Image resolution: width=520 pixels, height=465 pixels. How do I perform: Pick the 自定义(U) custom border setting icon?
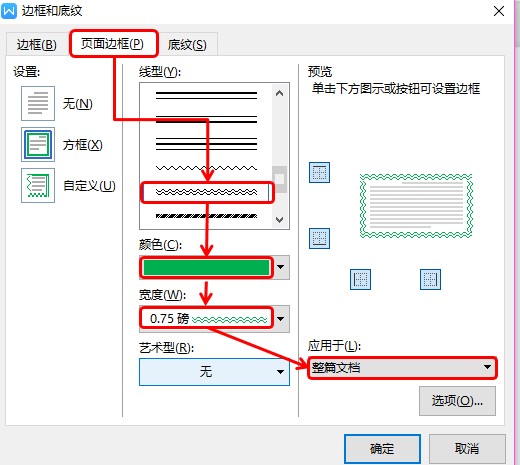(38, 185)
